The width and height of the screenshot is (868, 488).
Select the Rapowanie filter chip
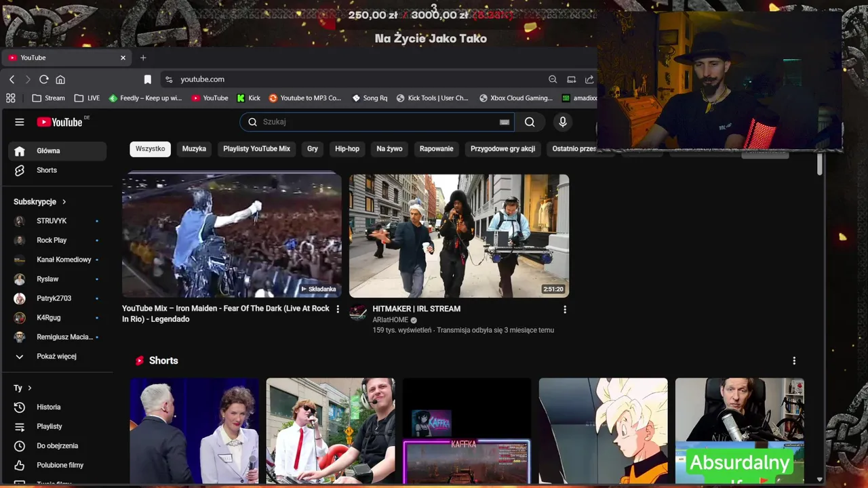pyautogui.click(x=437, y=148)
